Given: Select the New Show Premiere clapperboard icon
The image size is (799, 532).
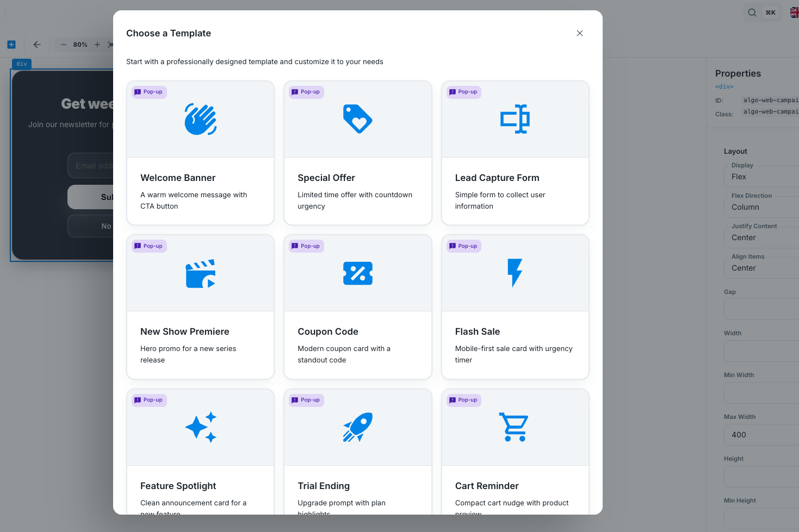Looking at the screenshot, I should tap(201, 273).
